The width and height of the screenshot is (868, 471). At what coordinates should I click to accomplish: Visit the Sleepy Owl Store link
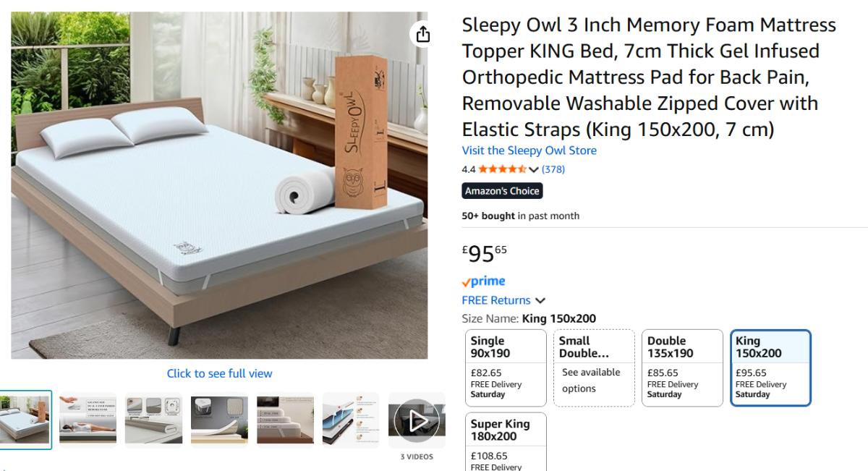529,150
